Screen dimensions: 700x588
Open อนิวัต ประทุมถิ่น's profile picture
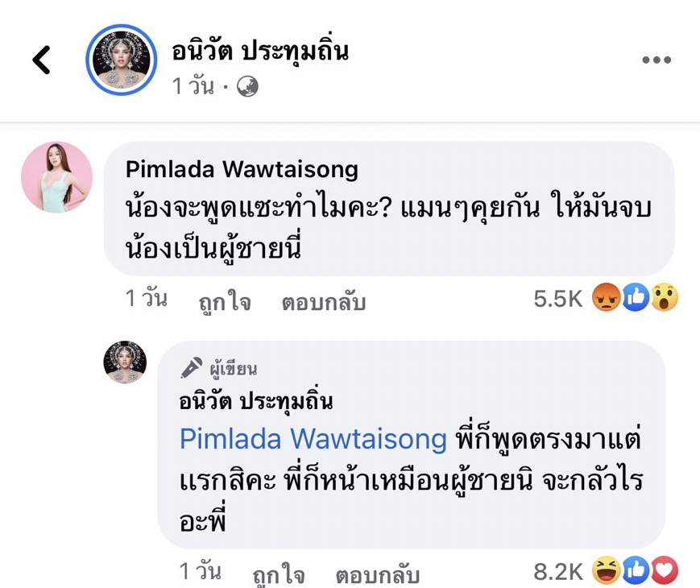click(x=121, y=59)
